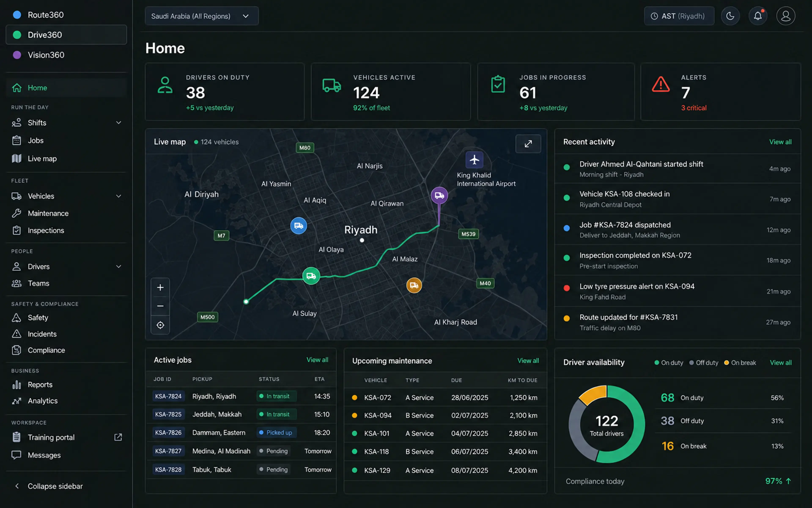The image size is (812, 508).
Task: Toggle dark mode with the moon icon
Action: click(730, 16)
